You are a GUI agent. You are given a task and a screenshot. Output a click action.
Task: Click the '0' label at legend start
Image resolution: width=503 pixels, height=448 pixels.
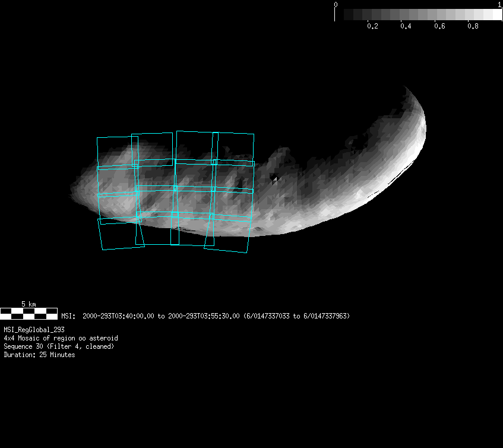tap(336, 5)
